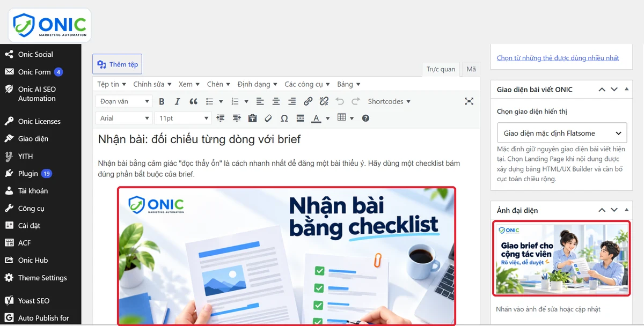Open the Arial font family dropdown

point(124,118)
